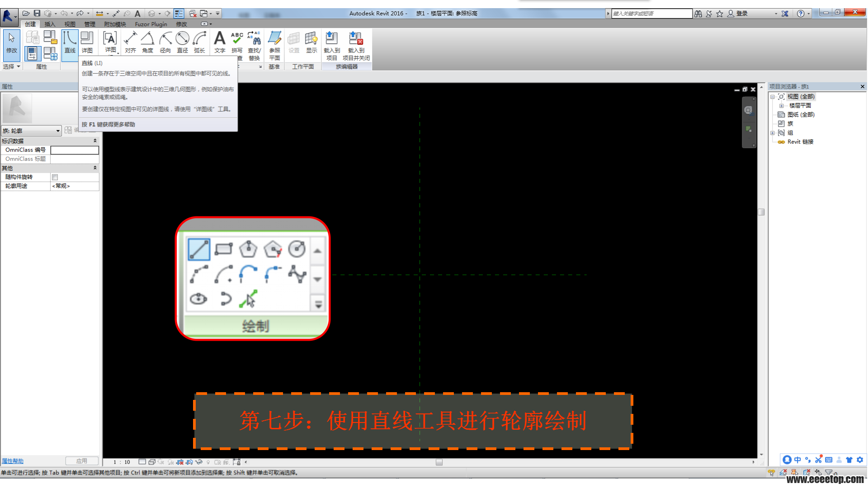Run the 拼写 spelling check tool
Viewport: 868px width, 488px height.
coord(237,42)
